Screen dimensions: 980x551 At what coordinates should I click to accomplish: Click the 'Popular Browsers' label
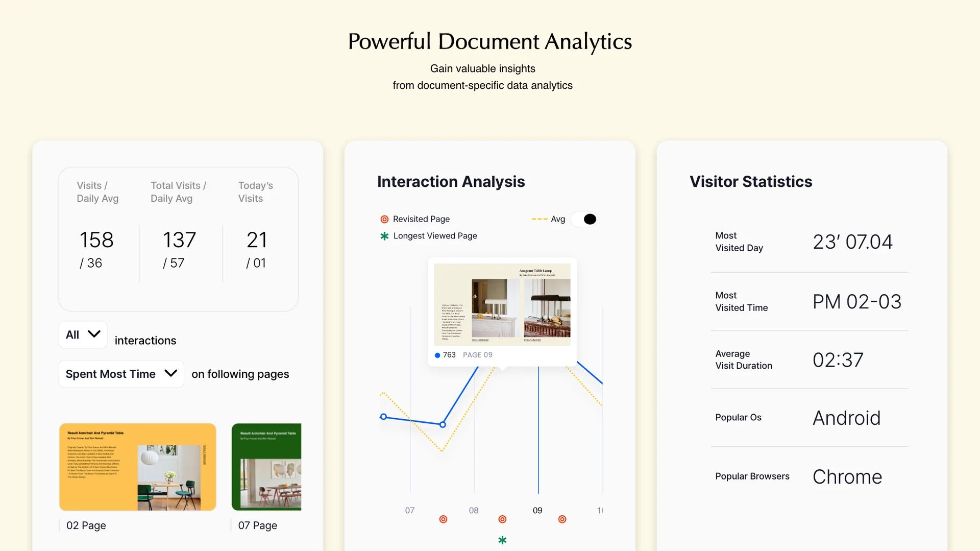click(752, 476)
